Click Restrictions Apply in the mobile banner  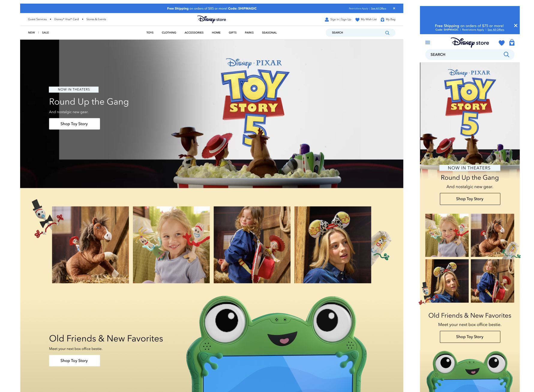(x=473, y=30)
